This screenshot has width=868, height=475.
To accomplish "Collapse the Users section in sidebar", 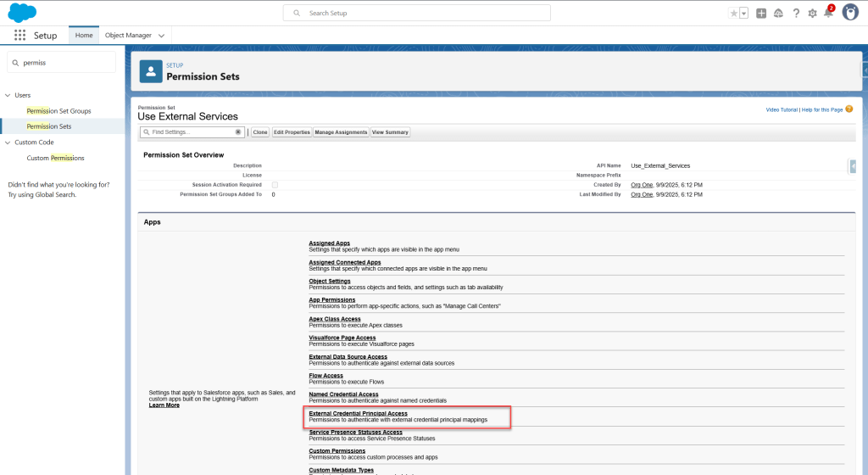I will pos(8,95).
